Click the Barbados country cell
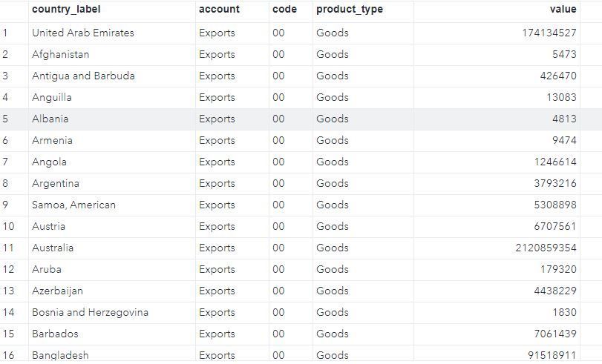 55,334
